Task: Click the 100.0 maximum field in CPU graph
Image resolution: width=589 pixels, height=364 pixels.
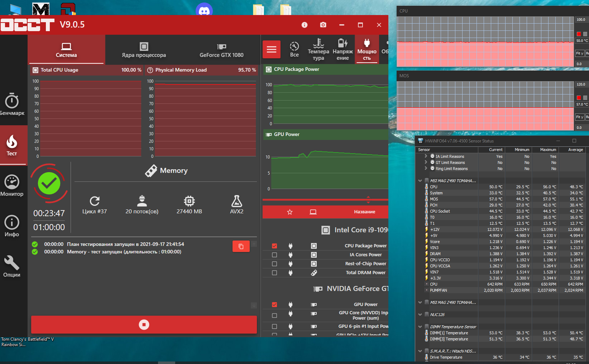Action: [582, 20]
